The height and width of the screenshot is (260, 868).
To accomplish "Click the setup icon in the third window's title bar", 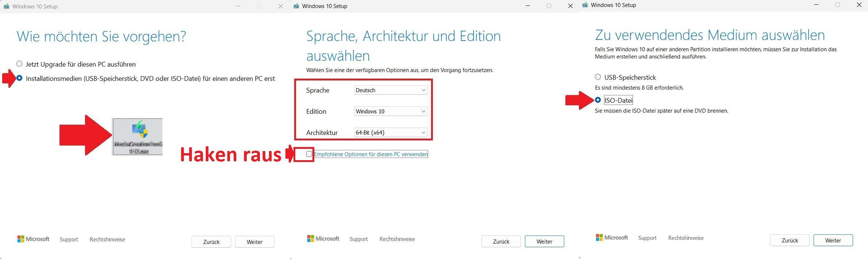I will [x=585, y=5].
